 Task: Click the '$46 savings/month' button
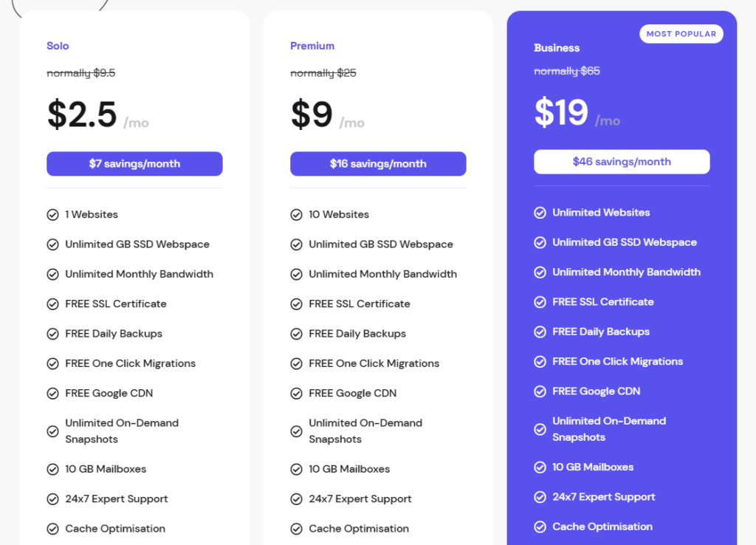622,162
